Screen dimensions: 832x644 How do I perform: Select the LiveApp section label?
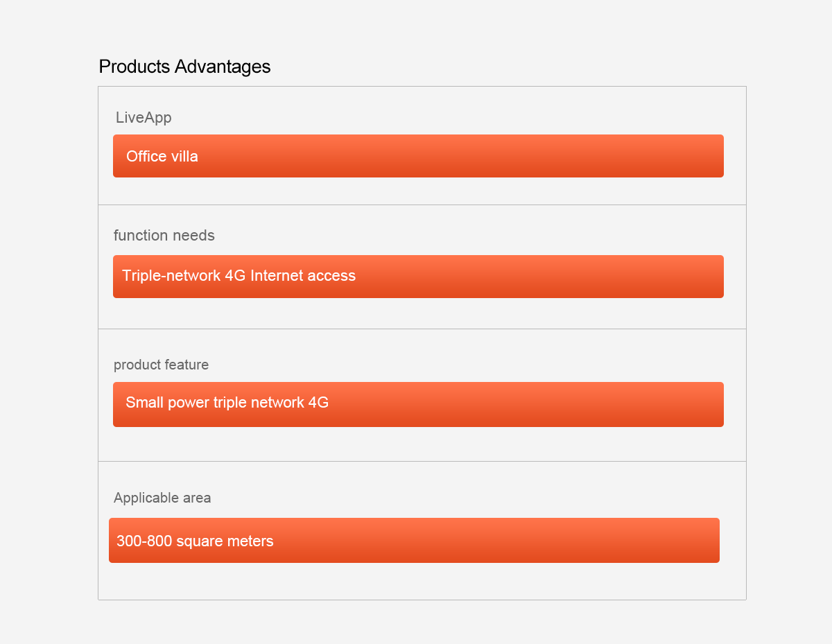pyautogui.click(x=144, y=118)
